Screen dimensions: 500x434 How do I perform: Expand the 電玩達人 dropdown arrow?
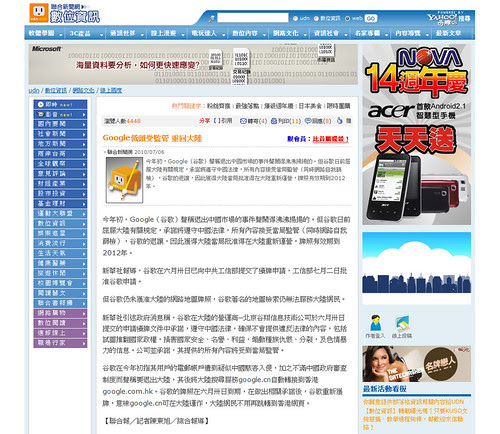coord(224,34)
